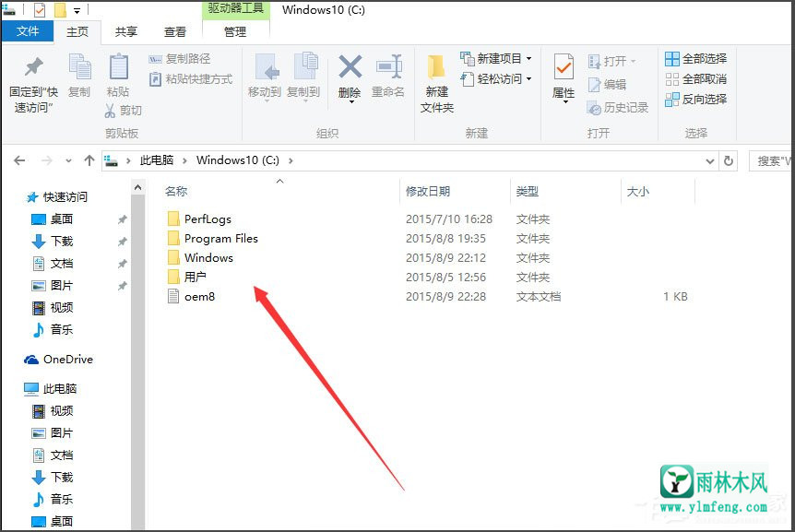
Task: Open recent locations dropdown arrow
Action: (x=68, y=161)
